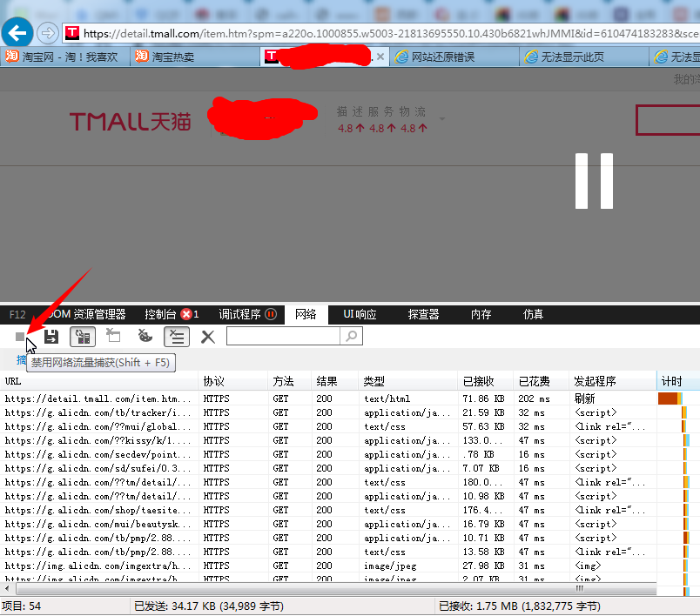Click the network search input field
Viewport: 700px width, 616px height.
pyautogui.click(x=283, y=336)
